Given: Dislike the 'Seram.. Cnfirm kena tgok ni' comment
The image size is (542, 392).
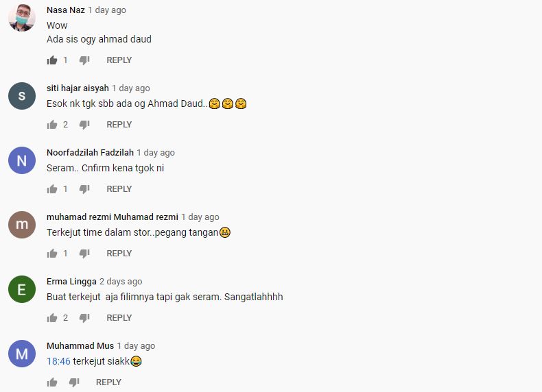Looking at the screenshot, I should click(x=84, y=189).
